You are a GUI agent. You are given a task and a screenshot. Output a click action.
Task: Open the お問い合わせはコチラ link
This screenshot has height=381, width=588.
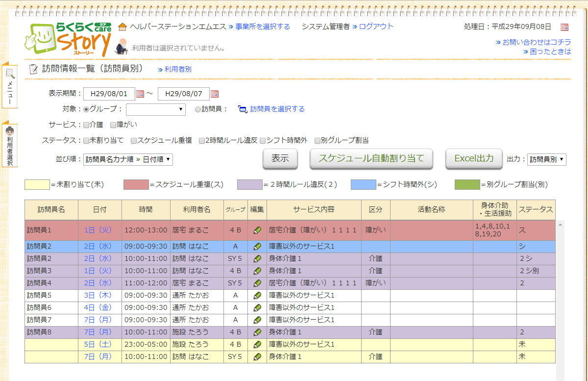point(537,42)
